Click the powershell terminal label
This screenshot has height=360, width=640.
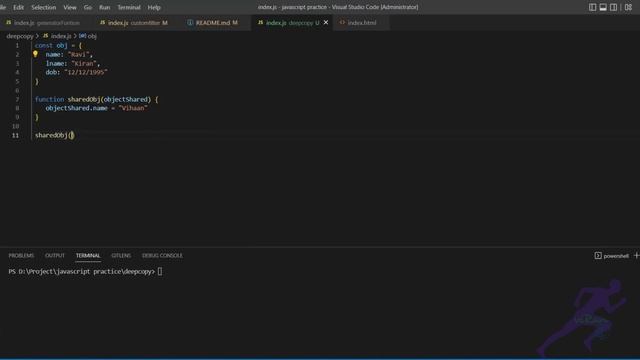(x=616, y=256)
